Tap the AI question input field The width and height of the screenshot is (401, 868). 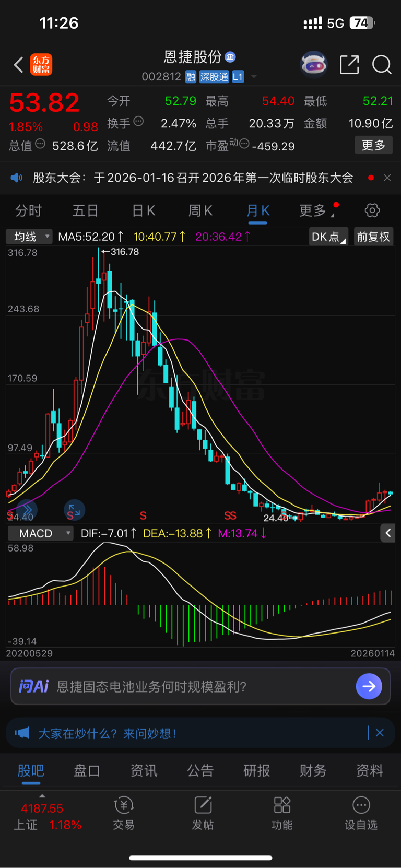pyautogui.click(x=200, y=686)
